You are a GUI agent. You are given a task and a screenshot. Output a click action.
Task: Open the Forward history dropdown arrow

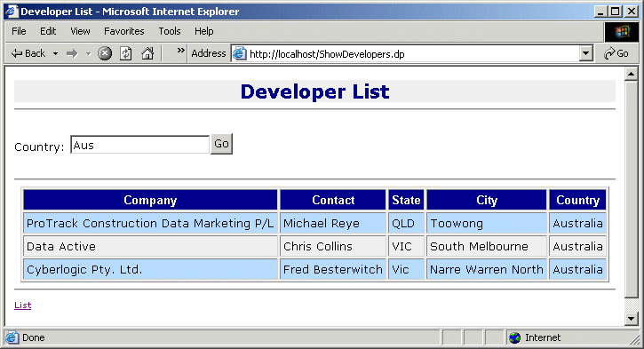tap(88, 54)
